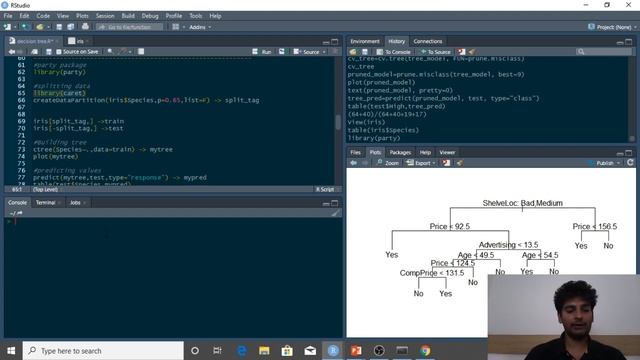Clear all history with broom icon
Image resolution: width=640 pixels, height=360 pixels.
click(472, 52)
